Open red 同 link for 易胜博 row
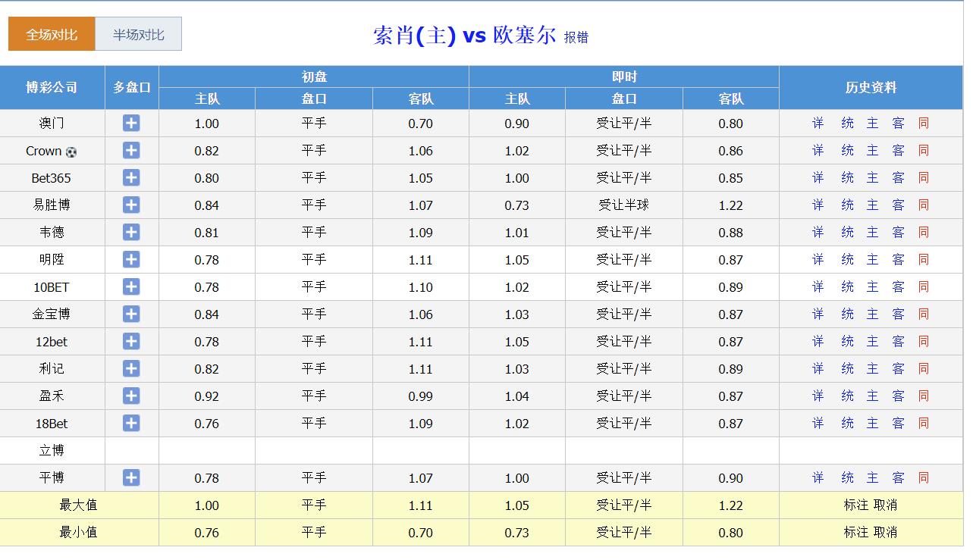This screenshot has height=560, width=973. (x=924, y=205)
